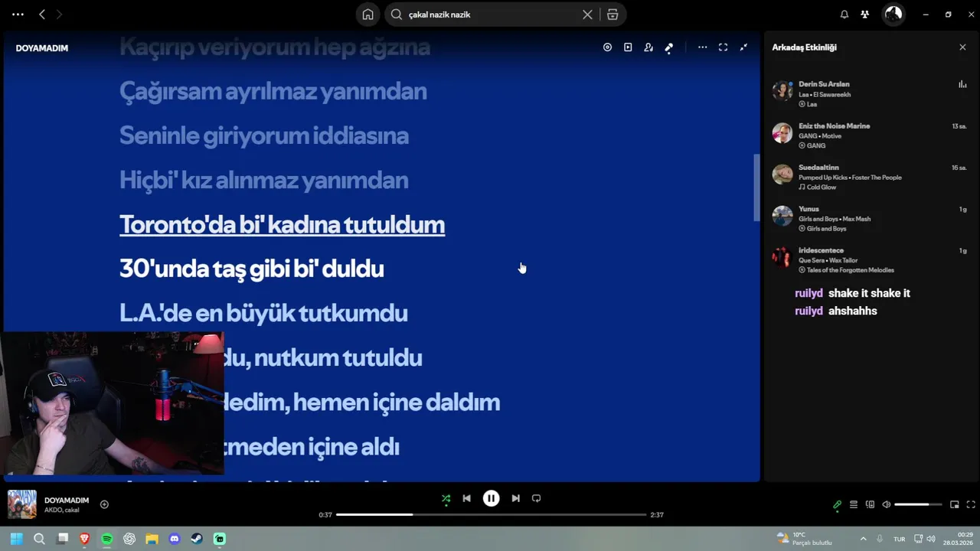Jump to lyric 'Çağırsam ayrılmaz yanımdan'
This screenshot has height=551, width=980.
point(273,91)
